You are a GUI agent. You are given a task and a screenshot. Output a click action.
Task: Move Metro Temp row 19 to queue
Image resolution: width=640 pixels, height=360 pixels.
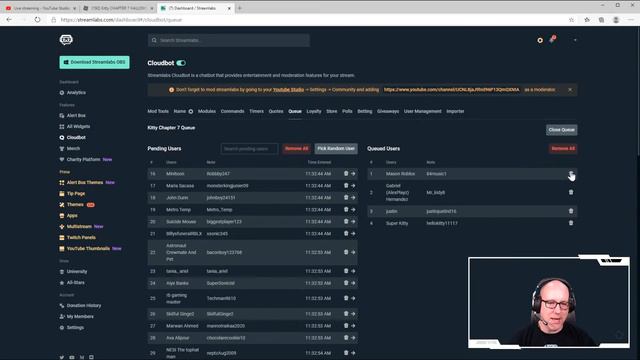353,209
